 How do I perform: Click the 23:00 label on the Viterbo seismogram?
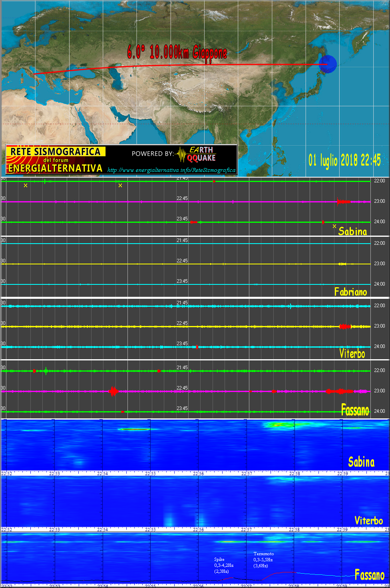pyautogui.click(x=380, y=326)
